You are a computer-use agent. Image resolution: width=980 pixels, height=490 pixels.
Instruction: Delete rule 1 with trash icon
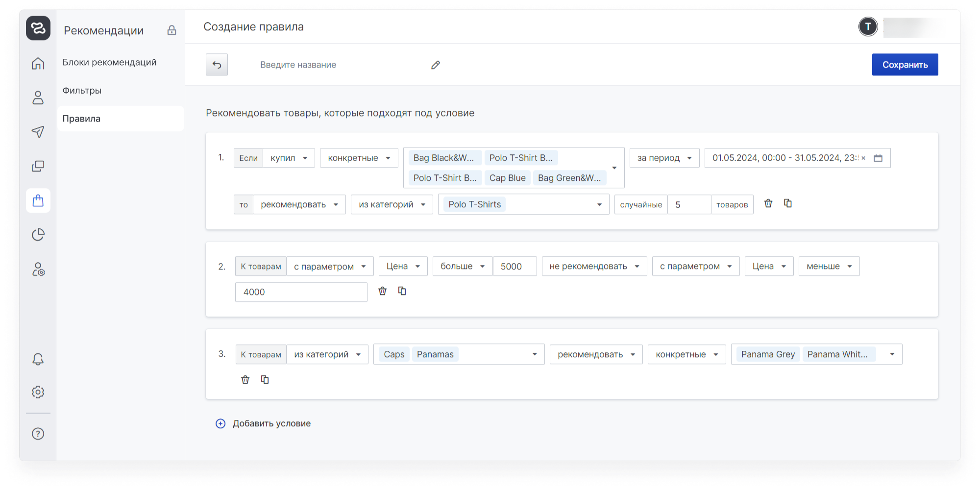click(768, 203)
